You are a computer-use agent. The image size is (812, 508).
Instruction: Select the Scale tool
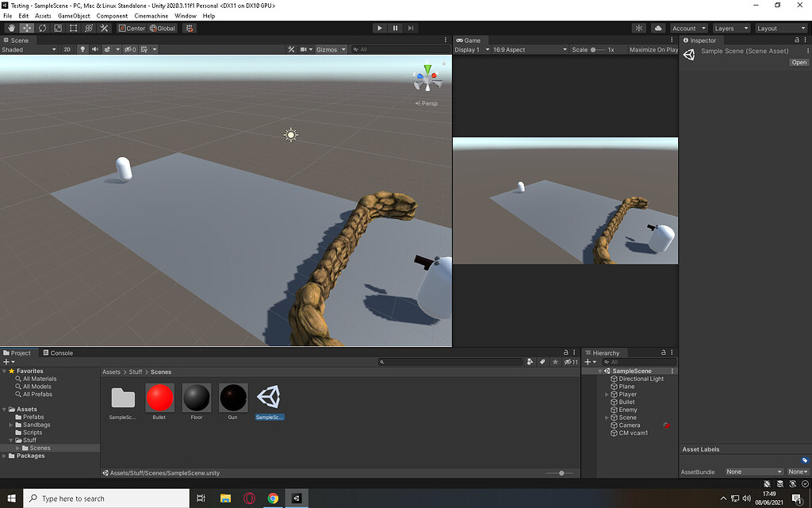57,28
